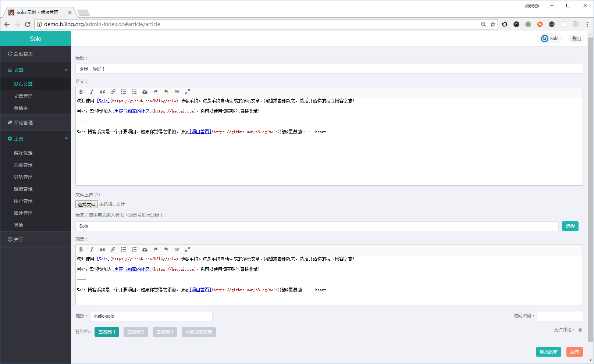Click the 标签 input containing Solo

317,226
